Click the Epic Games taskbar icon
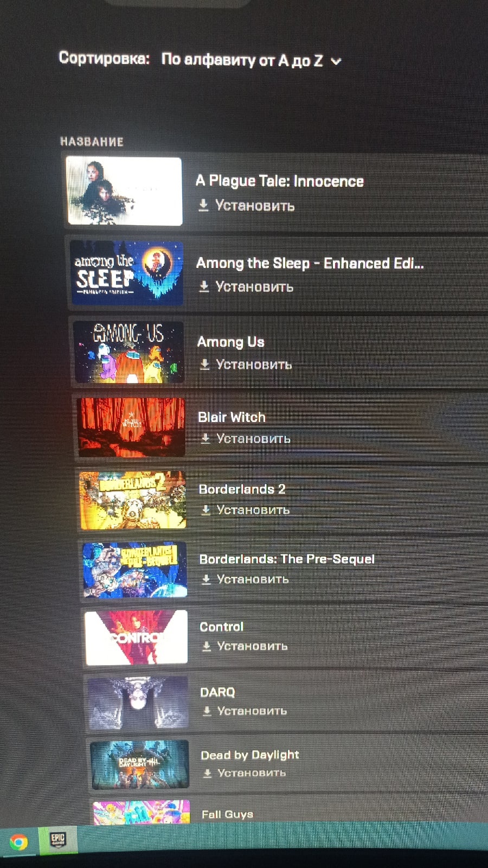488x868 pixels. point(57,840)
